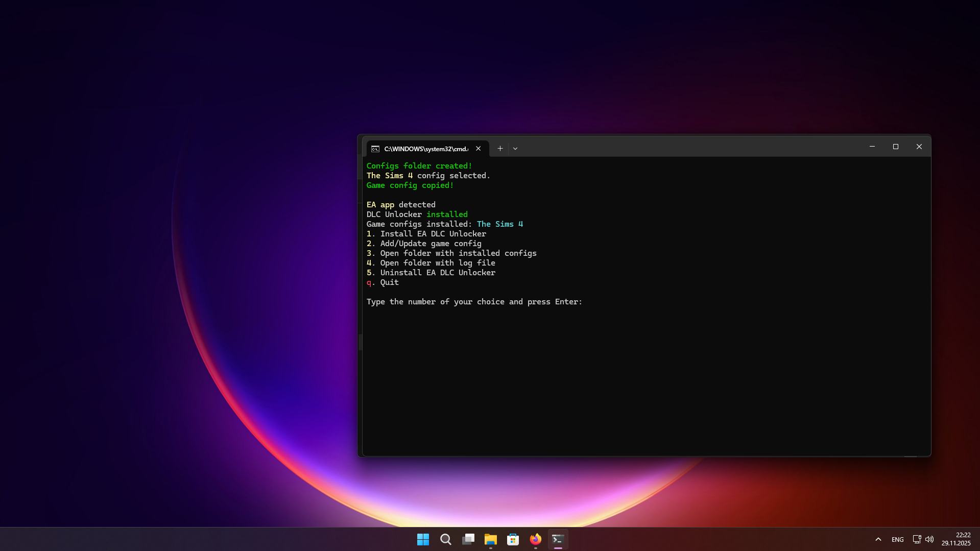The height and width of the screenshot is (551, 980).
Task: Switch to Firefox on the taskbar
Action: point(535,539)
